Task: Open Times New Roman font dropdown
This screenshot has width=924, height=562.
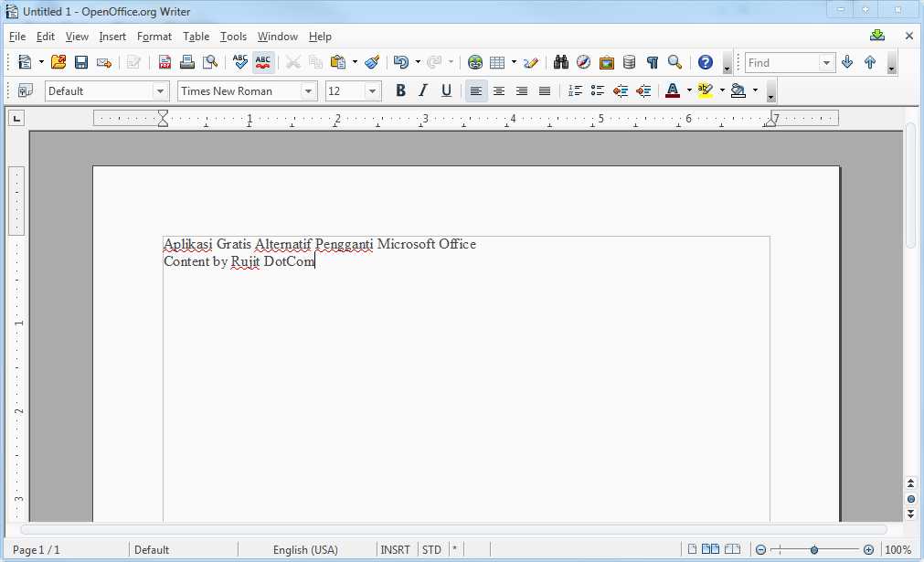Action: pos(308,91)
